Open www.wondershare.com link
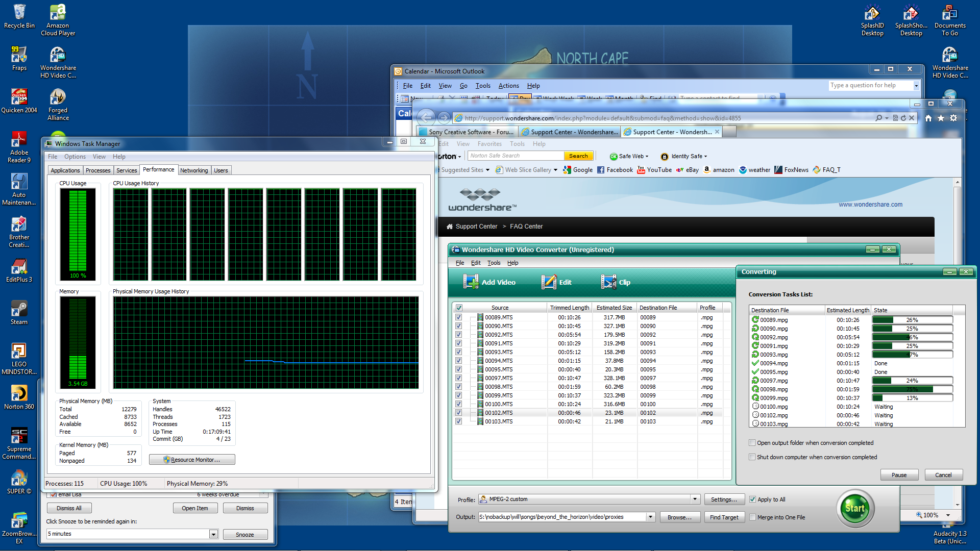 [870, 205]
